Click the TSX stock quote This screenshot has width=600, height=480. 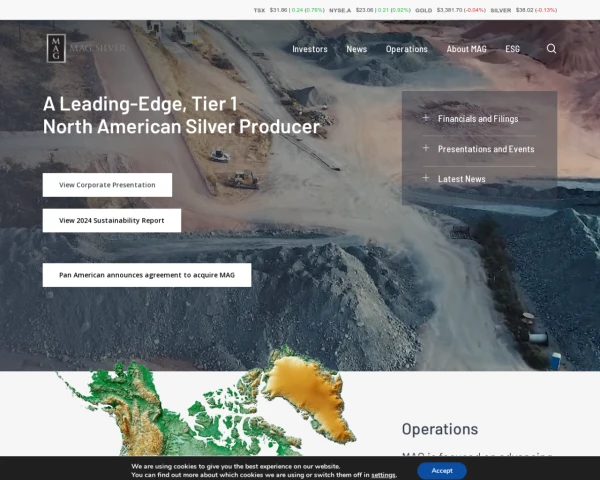coord(289,10)
